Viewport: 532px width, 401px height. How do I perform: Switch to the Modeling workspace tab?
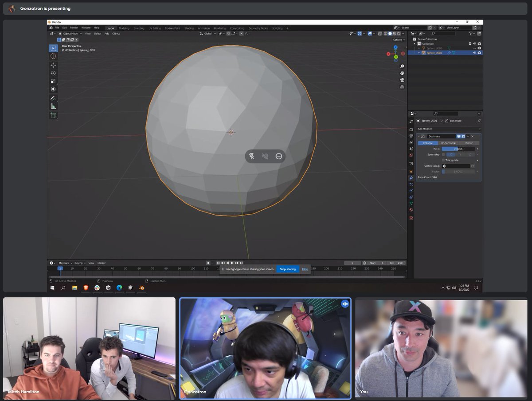(x=124, y=28)
